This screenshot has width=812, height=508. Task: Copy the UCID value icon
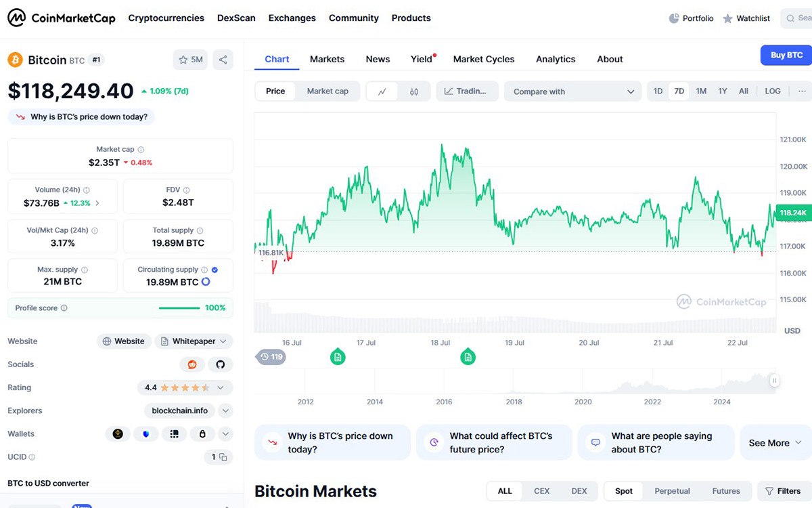tap(223, 457)
